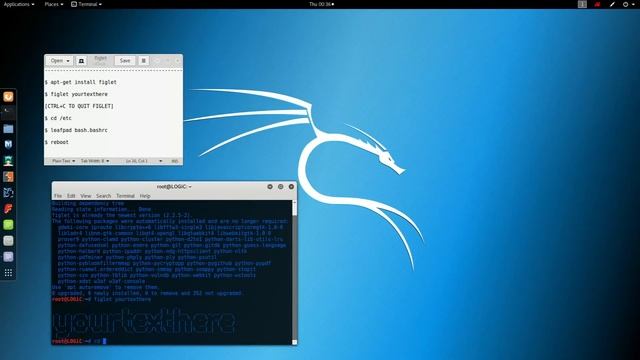Click the workspace indicator in top panel

point(582,4)
